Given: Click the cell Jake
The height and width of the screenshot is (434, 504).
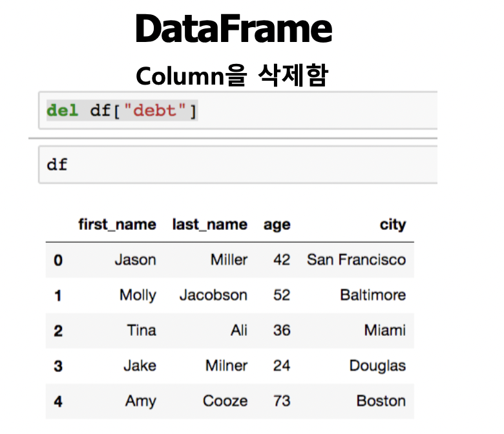Looking at the screenshot, I should coord(140,366).
